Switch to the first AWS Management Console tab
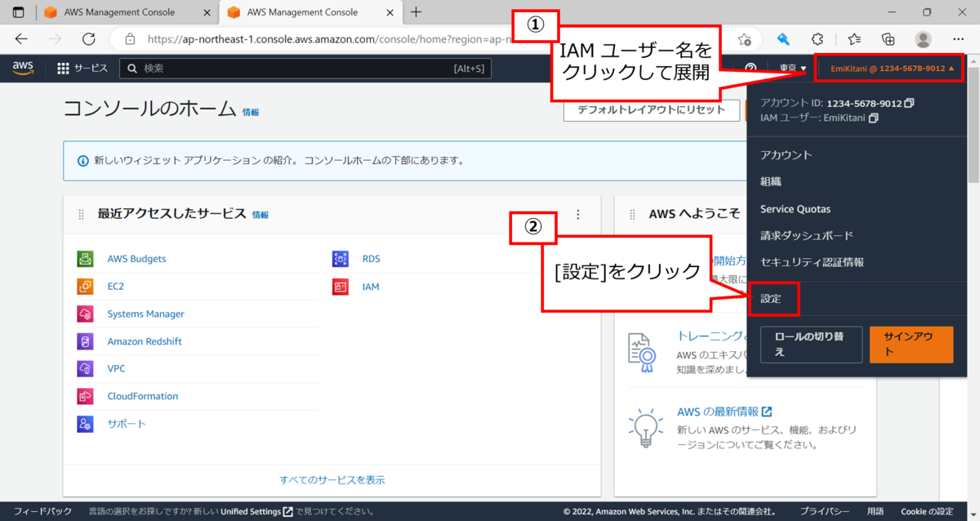The image size is (980, 521). coord(118,12)
